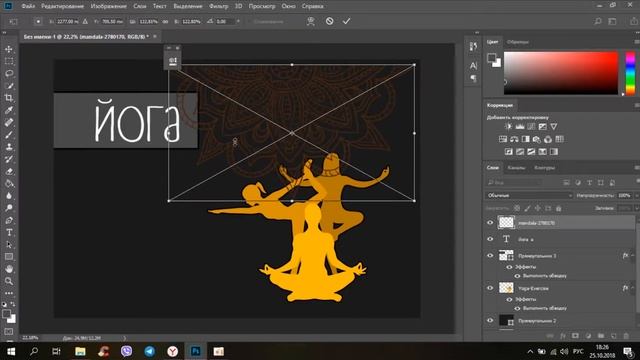Image resolution: width=640 pixels, height=360 pixels.
Task: Open Viber from the taskbar
Action: 127,351
